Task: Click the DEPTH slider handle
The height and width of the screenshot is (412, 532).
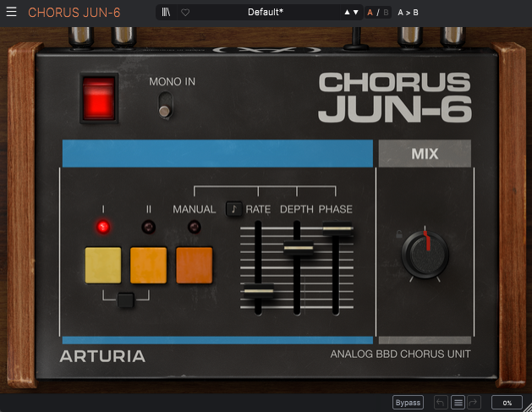Action: tap(299, 248)
